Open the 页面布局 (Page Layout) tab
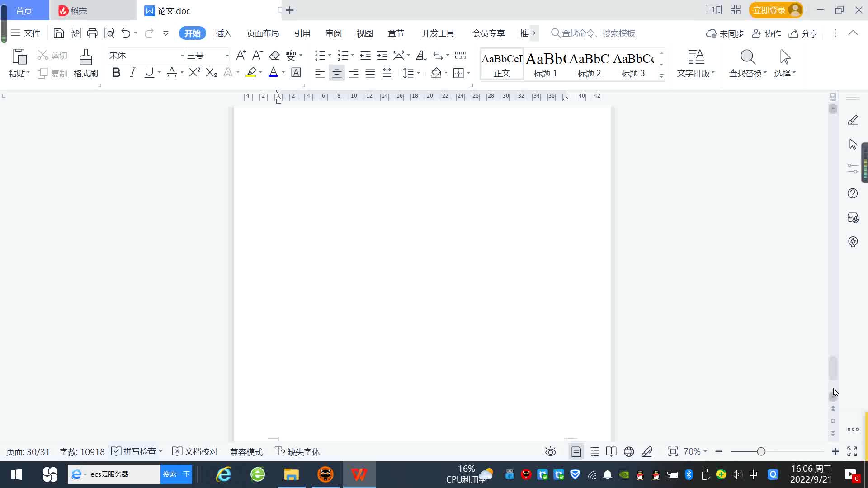Image resolution: width=868 pixels, height=488 pixels. pos(263,33)
